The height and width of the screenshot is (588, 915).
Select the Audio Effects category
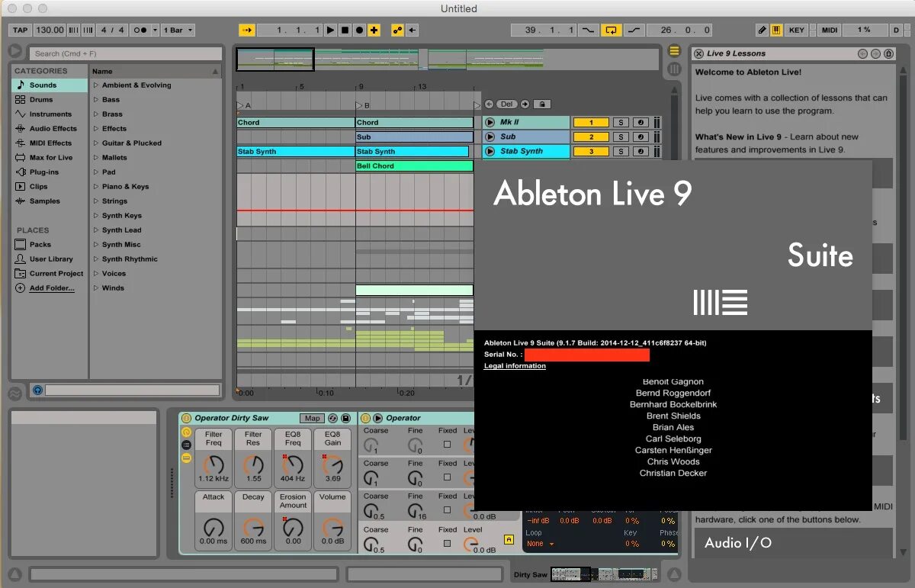(x=49, y=129)
